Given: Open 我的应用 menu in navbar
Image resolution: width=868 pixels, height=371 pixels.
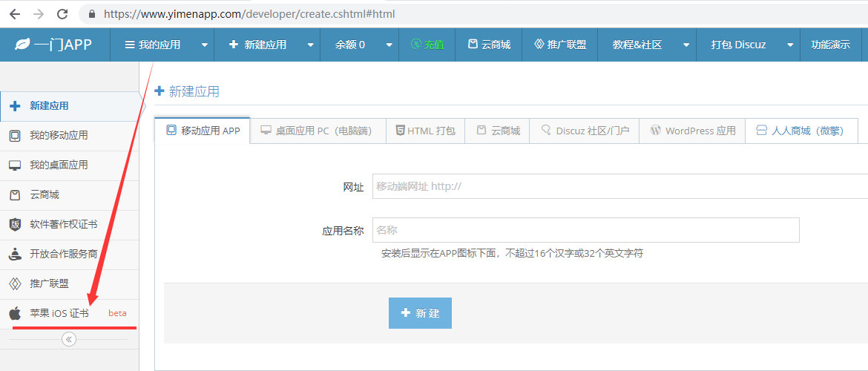Looking at the screenshot, I should tap(162, 45).
